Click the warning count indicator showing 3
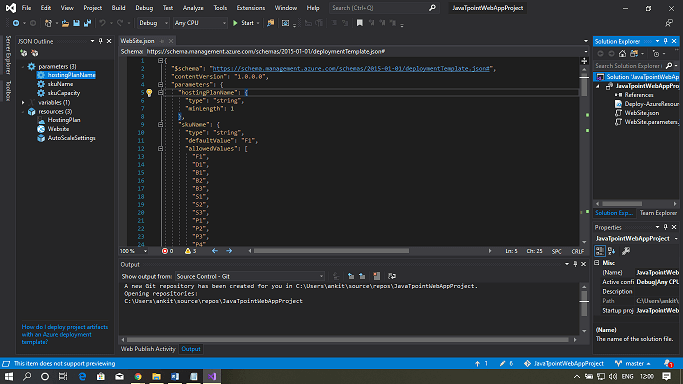Image resolution: width=683 pixels, height=384 pixels. tap(190, 251)
